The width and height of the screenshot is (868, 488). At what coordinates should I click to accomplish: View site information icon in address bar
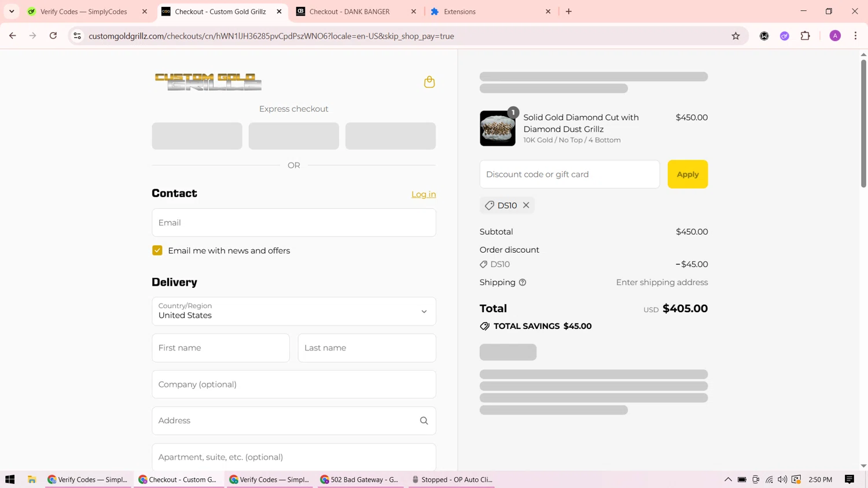[x=77, y=36]
